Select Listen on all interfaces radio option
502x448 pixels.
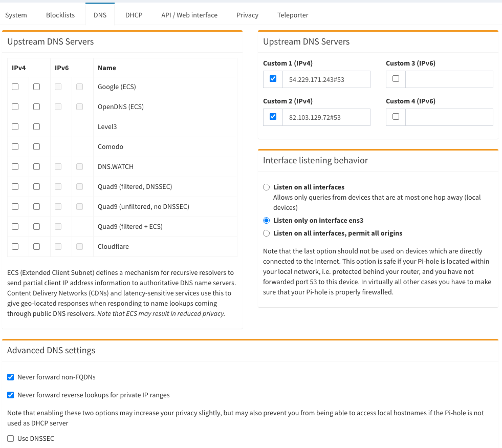(x=266, y=187)
